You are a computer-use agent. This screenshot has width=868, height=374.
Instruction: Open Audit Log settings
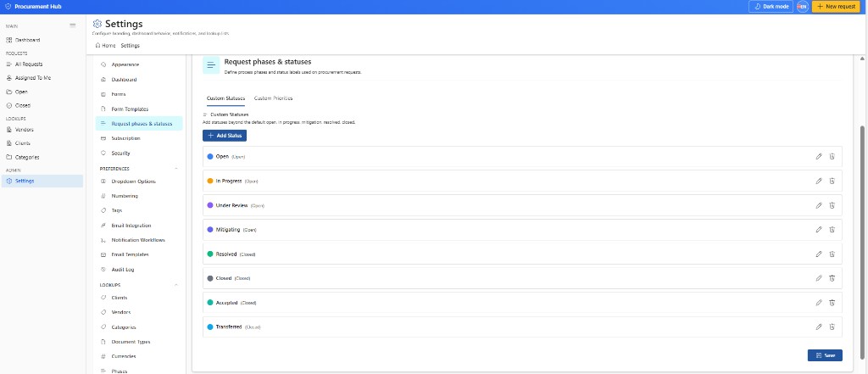pos(139,270)
